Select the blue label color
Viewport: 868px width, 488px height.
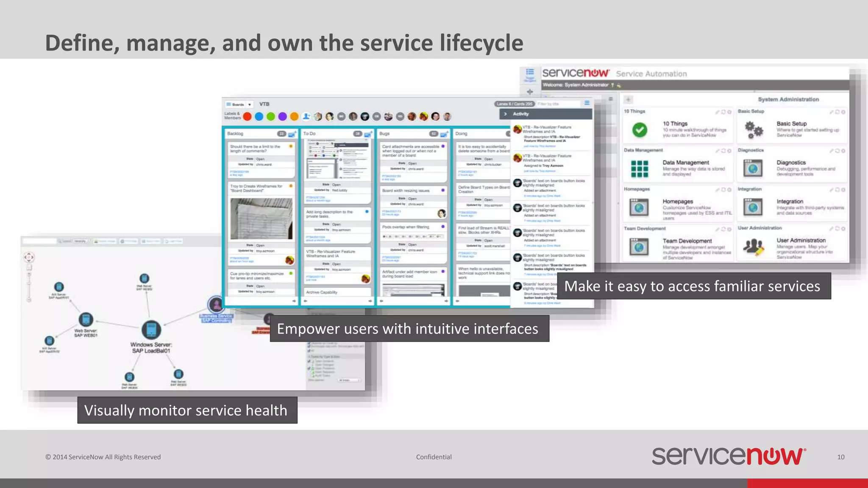(259, 116)
